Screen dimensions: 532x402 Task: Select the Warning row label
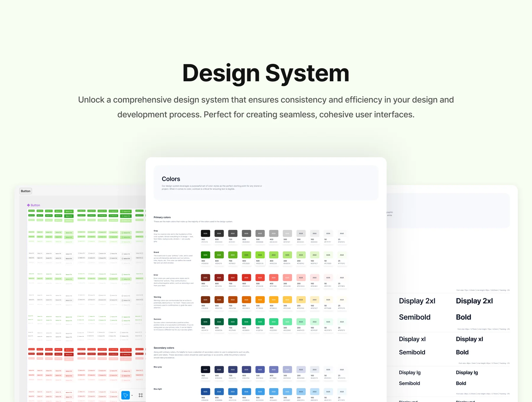[x=157, y=297]
